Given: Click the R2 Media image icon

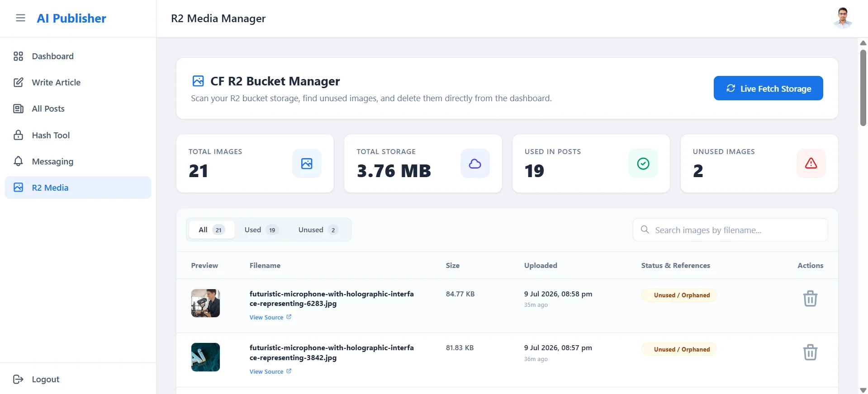Looking at the screenshot, I should tap(18, 188).
